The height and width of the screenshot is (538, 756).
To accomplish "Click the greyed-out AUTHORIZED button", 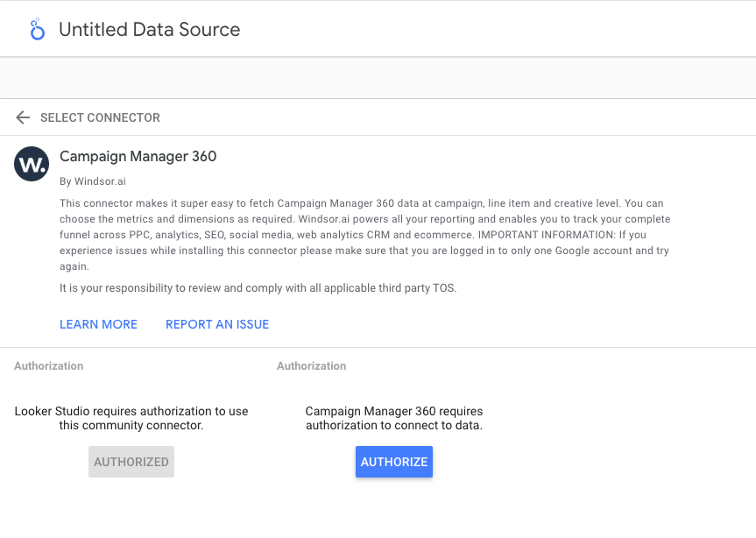I will pos(131,462).
